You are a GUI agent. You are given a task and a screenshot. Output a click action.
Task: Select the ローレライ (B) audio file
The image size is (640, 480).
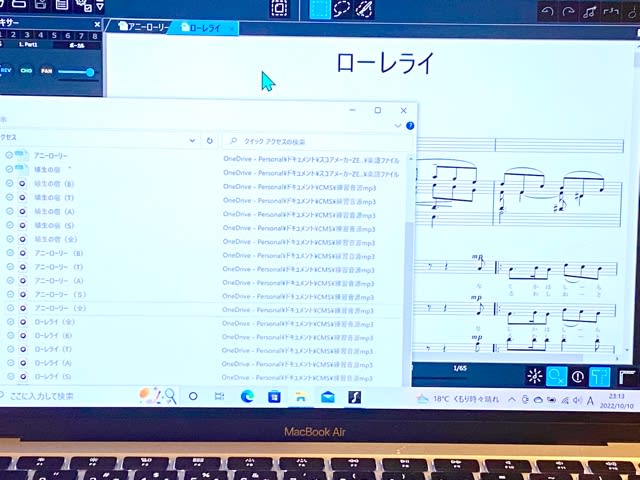pos(53,336)
